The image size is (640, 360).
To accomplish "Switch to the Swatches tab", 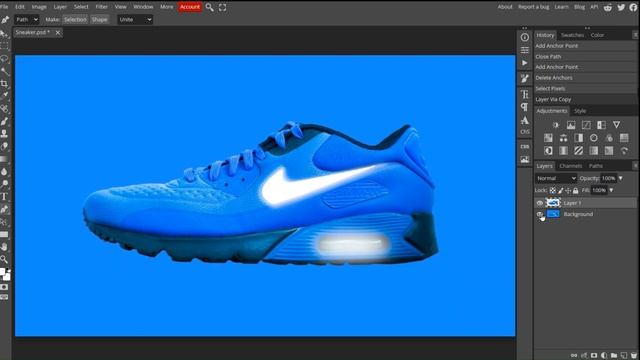I will [572, 35].
